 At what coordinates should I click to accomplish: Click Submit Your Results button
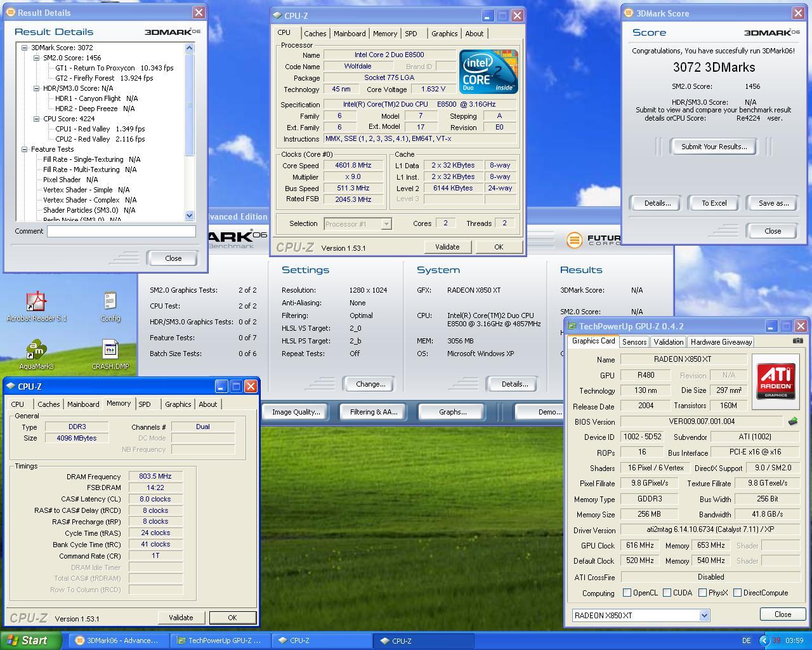tap(714, 147)
